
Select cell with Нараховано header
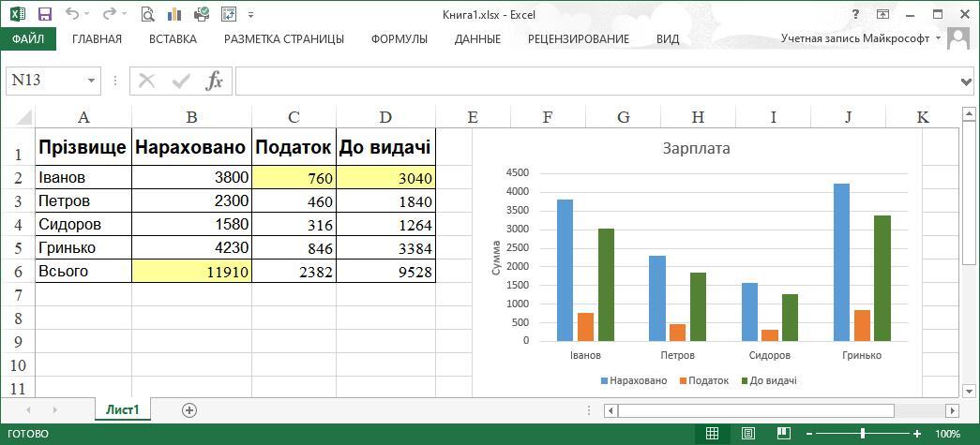(x=192, y=147)
